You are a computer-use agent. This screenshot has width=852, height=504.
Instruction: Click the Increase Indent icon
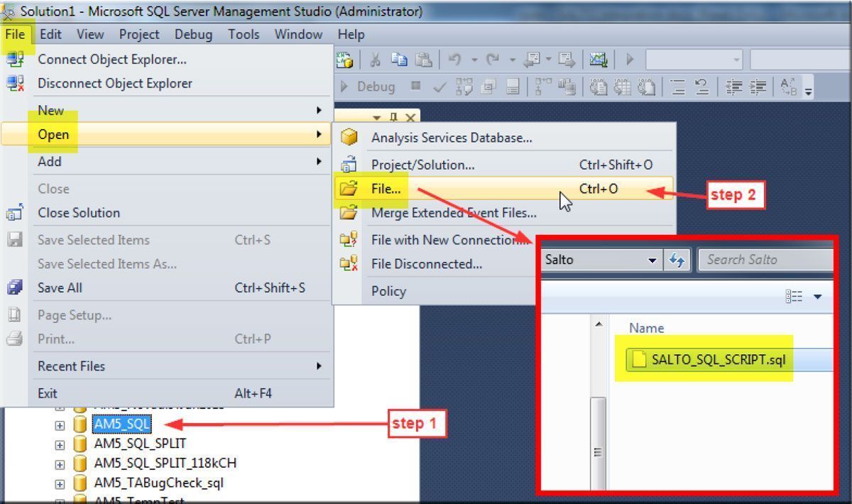[758, 87]
